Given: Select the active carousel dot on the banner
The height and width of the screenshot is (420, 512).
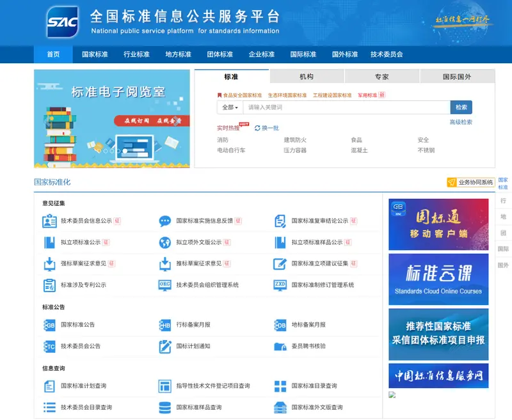Looking at the screenshot, I should 125,151.
